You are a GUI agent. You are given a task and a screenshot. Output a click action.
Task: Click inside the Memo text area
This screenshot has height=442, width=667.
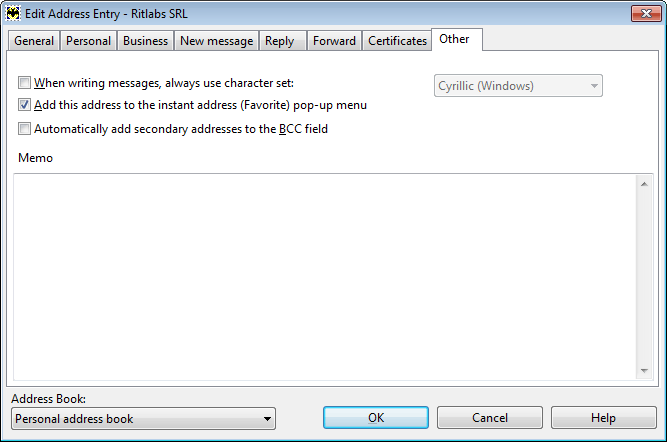click(325, 277)
